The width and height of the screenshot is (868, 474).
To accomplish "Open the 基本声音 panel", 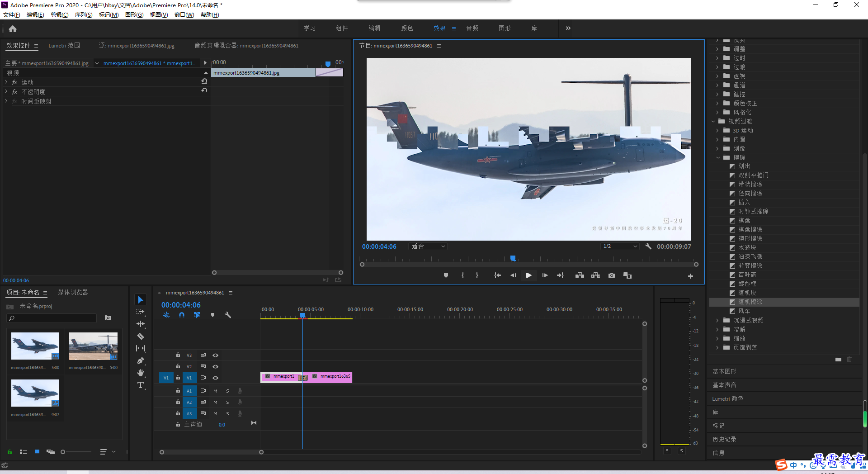I will tap(724, 385).
